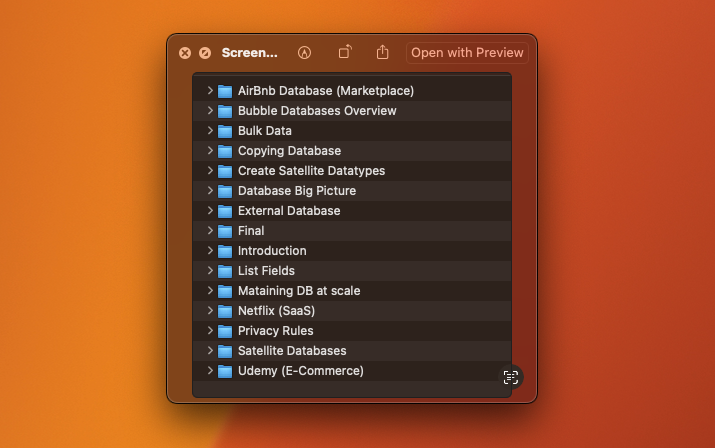715x448 pixels.
Task: Click the Satellite Databases folder icon
Action: pyautogui.click(x=225, y=351)
